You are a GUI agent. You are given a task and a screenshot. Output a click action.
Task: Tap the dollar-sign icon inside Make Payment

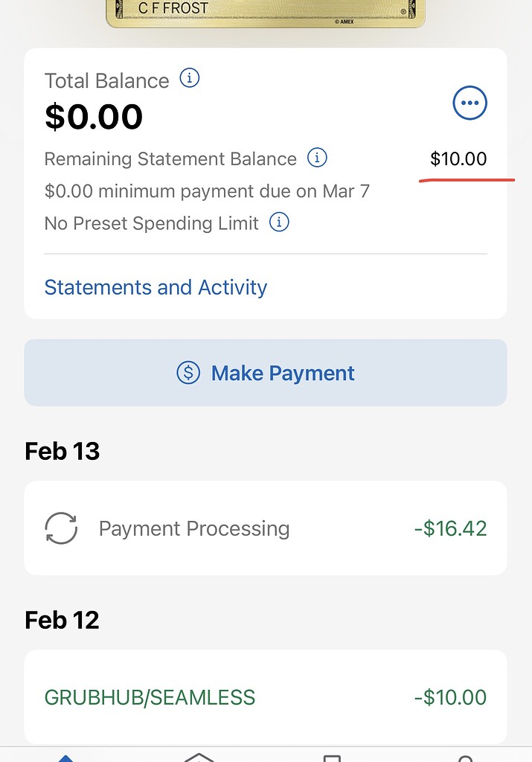[x=190, y=373]
